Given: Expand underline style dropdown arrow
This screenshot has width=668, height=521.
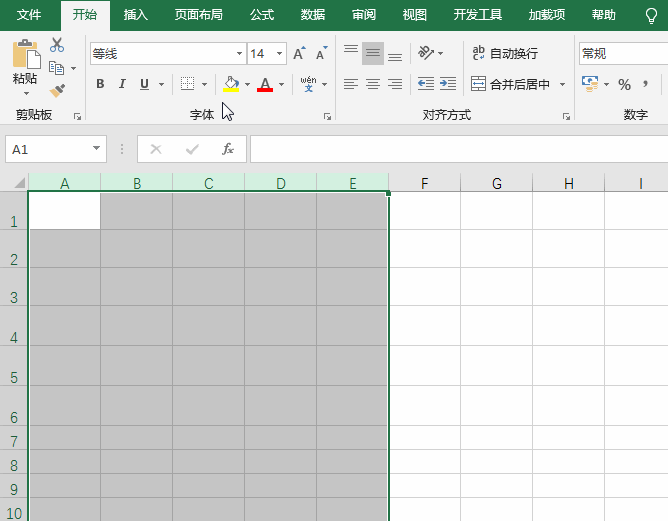Looking at the screenshot, I should click(x=161, y=84).
